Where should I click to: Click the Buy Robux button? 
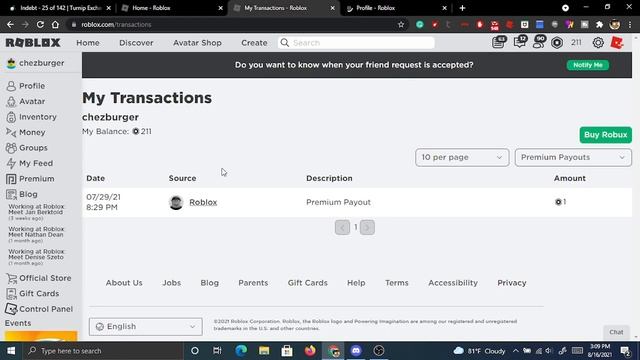(606, 135)
